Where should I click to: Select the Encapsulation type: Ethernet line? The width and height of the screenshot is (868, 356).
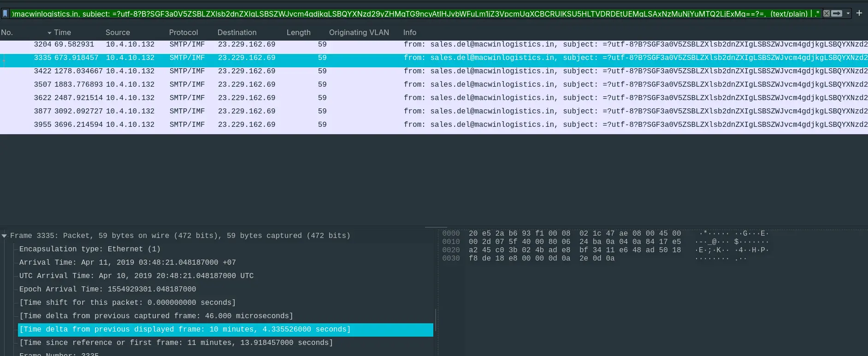90,249
